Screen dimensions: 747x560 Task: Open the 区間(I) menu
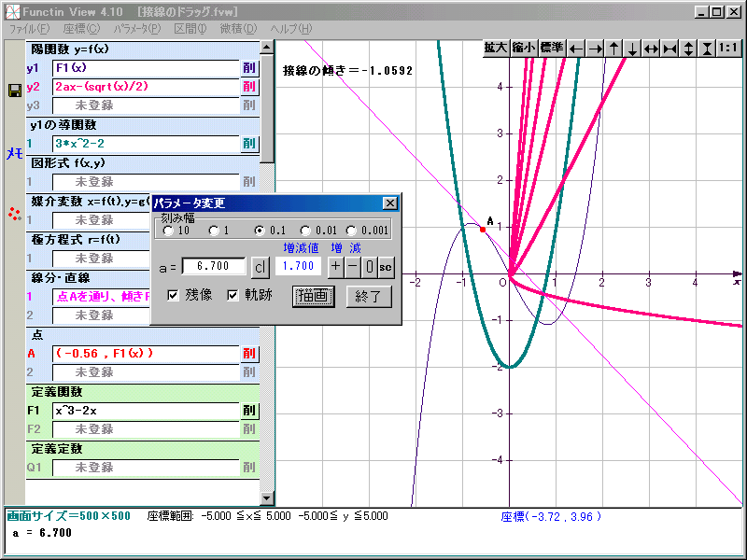pyautogui.click(x=190, y=29)
